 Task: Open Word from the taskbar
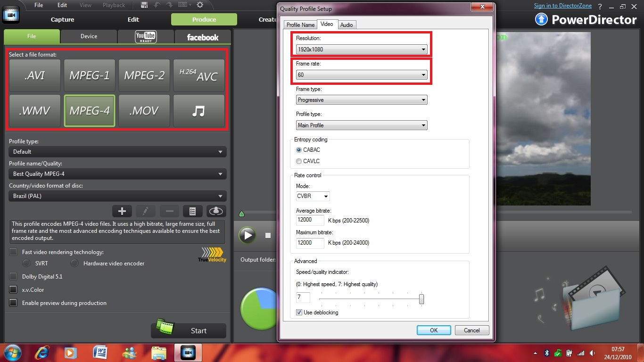pos(100,353)
